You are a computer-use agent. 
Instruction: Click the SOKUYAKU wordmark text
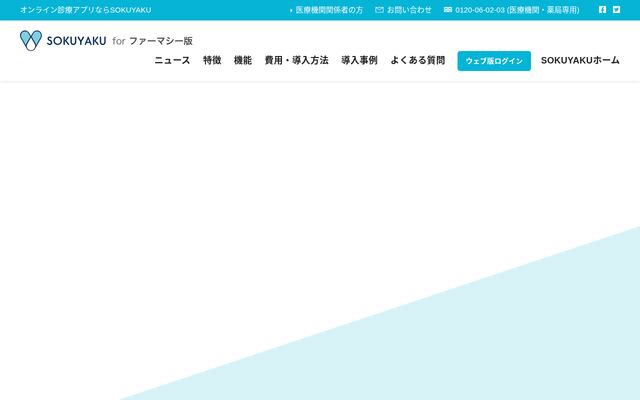(x=76, y=41)
